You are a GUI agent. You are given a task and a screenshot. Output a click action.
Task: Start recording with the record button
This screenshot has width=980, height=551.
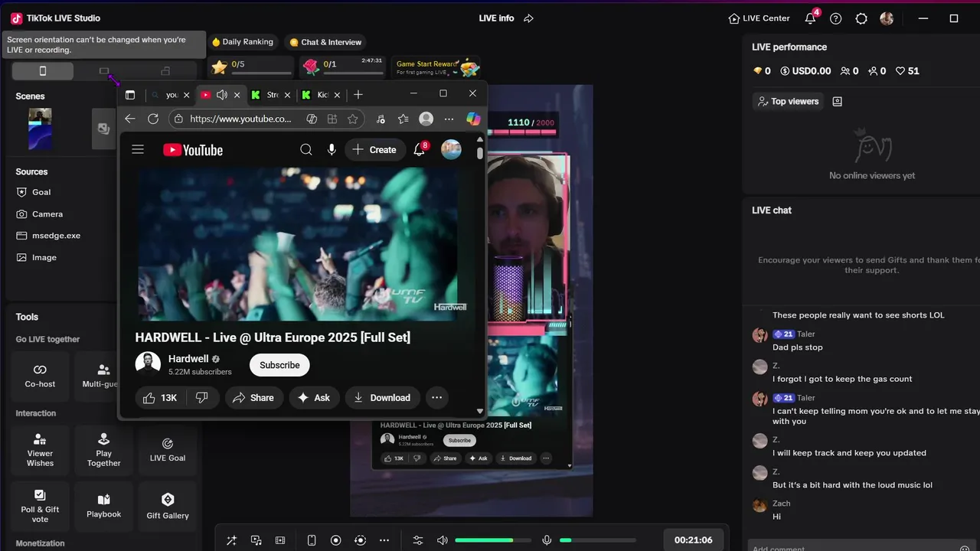click(x=335, y=540)
